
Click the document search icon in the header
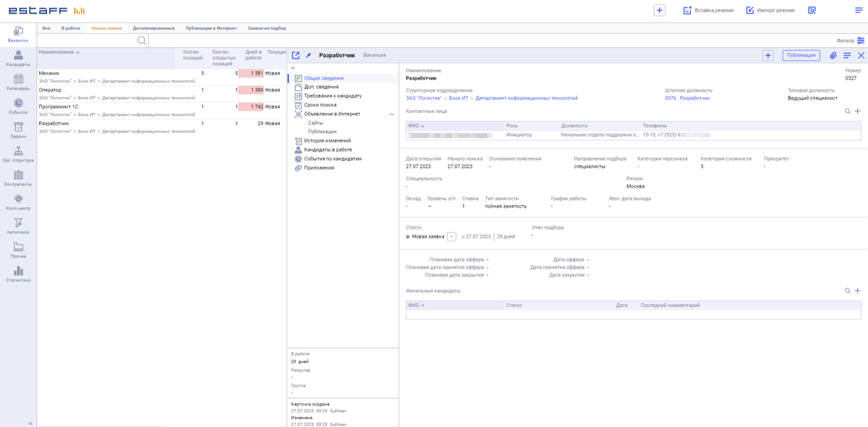(x=812, y=10)
